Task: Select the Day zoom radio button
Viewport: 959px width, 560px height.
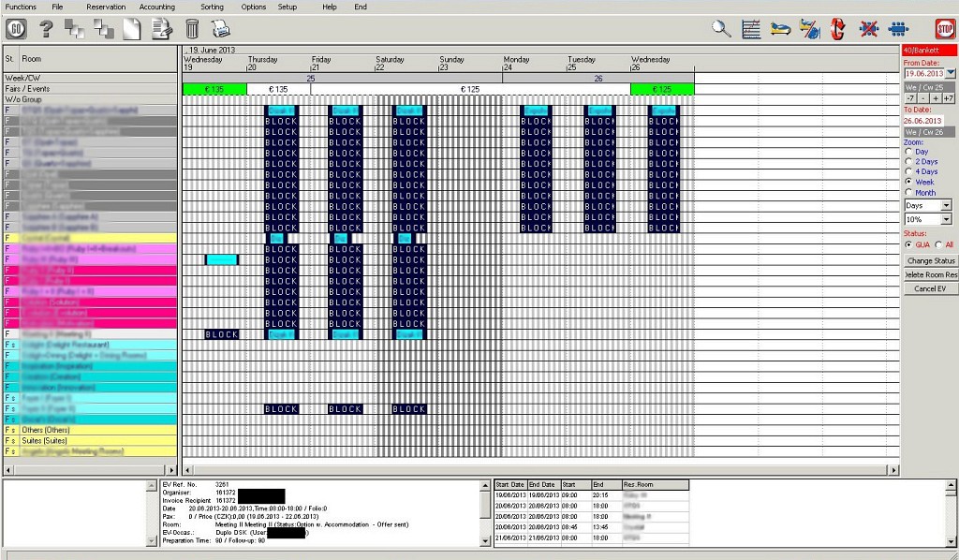Action: [908, 152]
